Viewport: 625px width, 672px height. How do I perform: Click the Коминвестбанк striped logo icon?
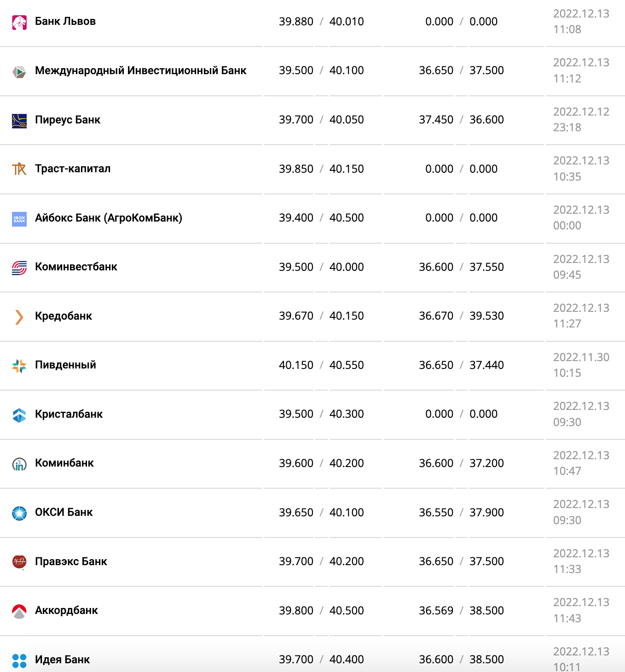point(19,268)
